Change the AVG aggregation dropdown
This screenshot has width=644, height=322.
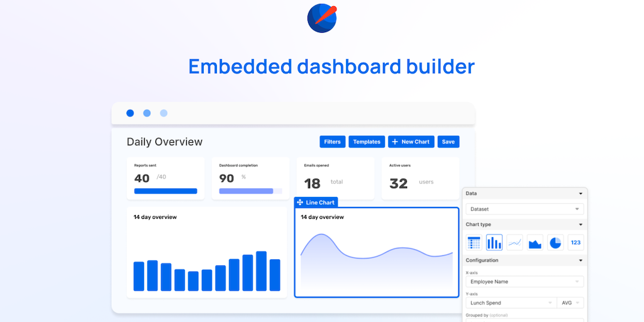(570, 303)
